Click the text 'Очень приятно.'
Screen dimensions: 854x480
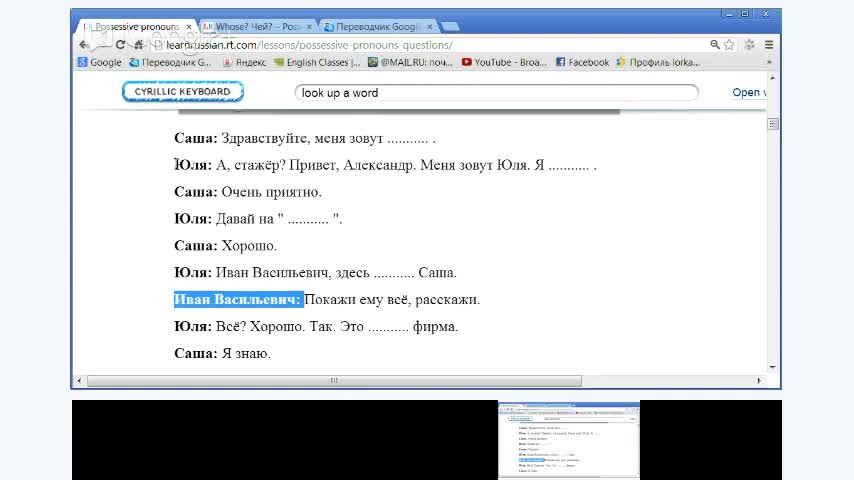coord(271,192)
